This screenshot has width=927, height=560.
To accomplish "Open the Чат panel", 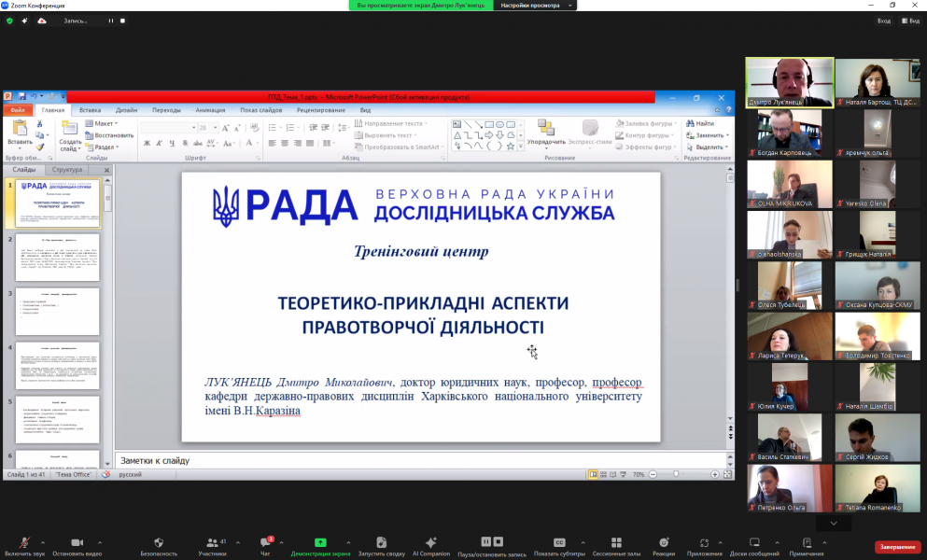I will point(264,543).
